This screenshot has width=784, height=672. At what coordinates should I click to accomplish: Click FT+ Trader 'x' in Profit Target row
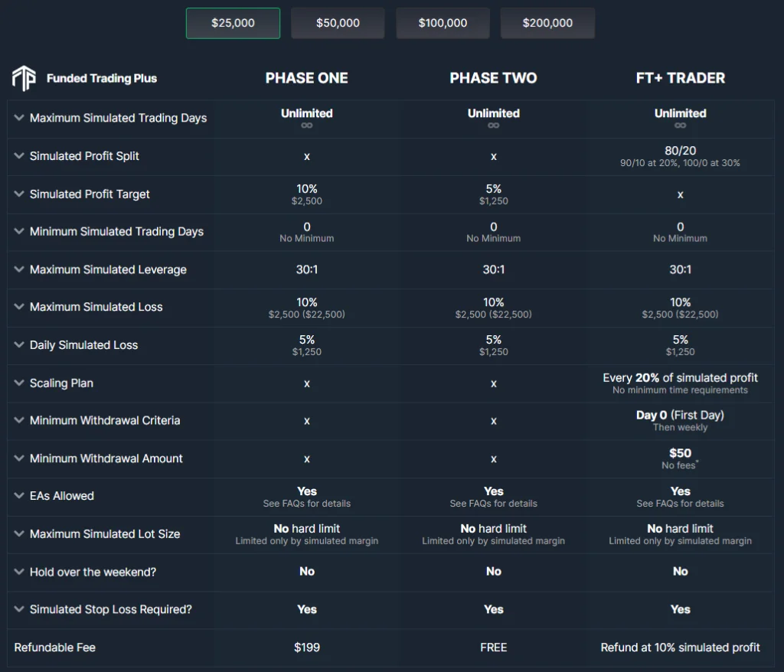(x=681, y=194)
